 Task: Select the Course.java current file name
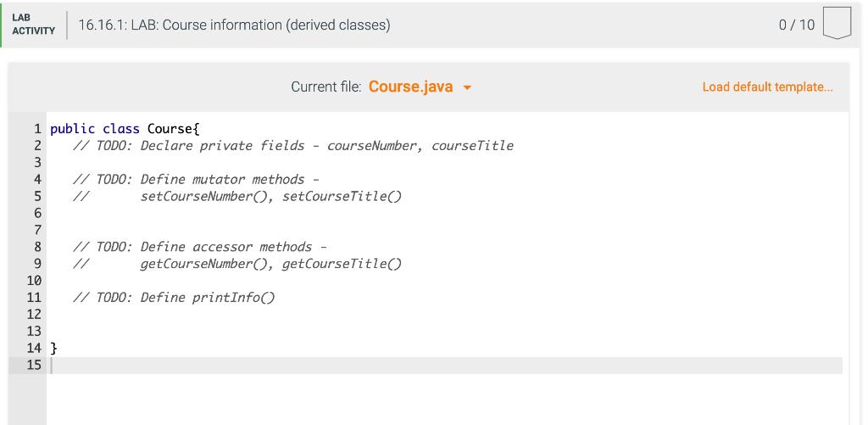pyautogui.click(x=410, y=87)
